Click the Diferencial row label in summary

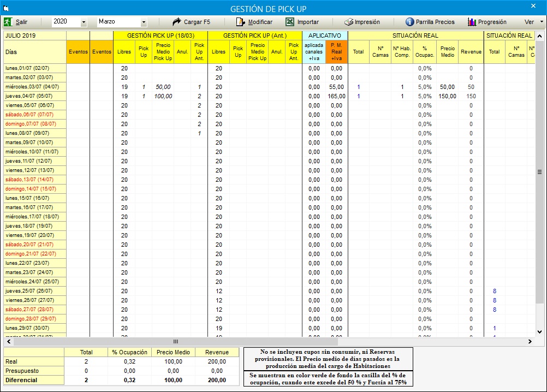(x=34, y=380)
